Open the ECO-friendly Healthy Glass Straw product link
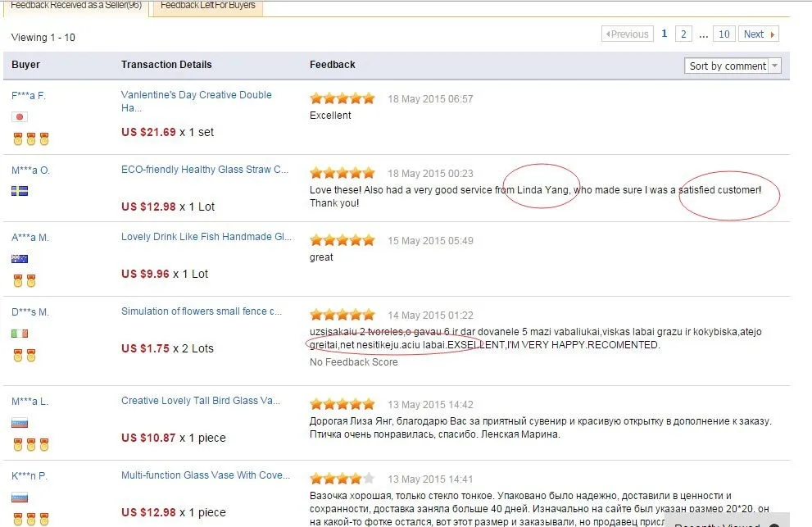This screenshot has height=527, width=812. (x=205, y=170)
